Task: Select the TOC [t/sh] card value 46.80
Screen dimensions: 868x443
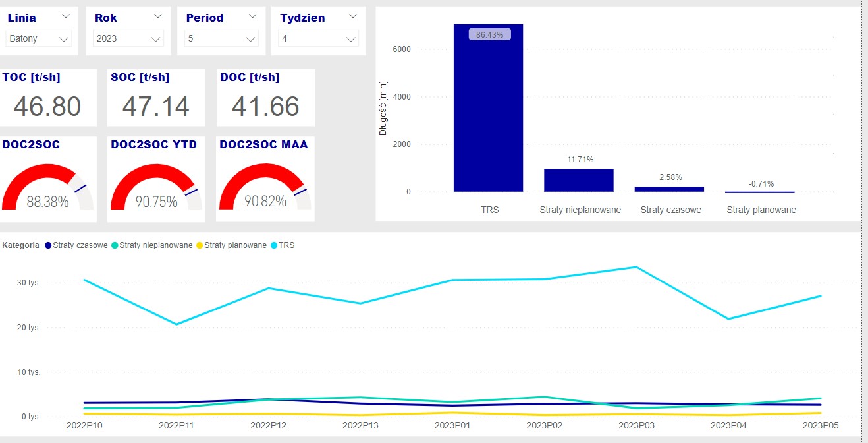Action: [47, 106]
